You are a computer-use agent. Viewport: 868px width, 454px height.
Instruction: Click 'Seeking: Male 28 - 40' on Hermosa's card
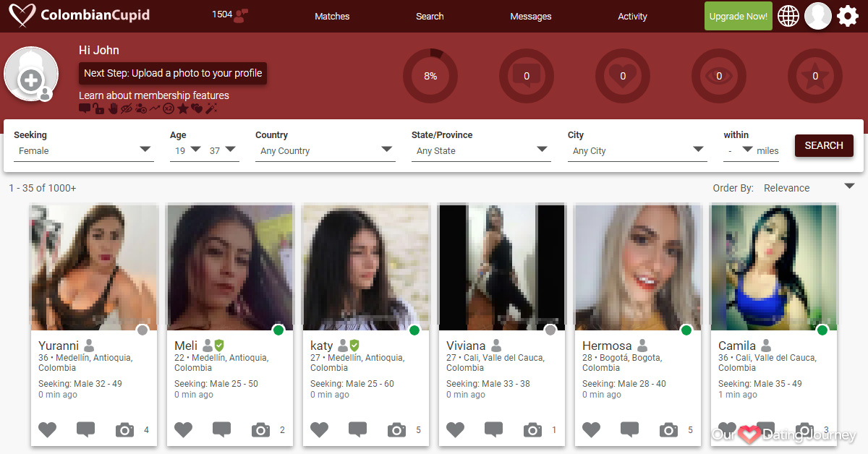(624, 384)
